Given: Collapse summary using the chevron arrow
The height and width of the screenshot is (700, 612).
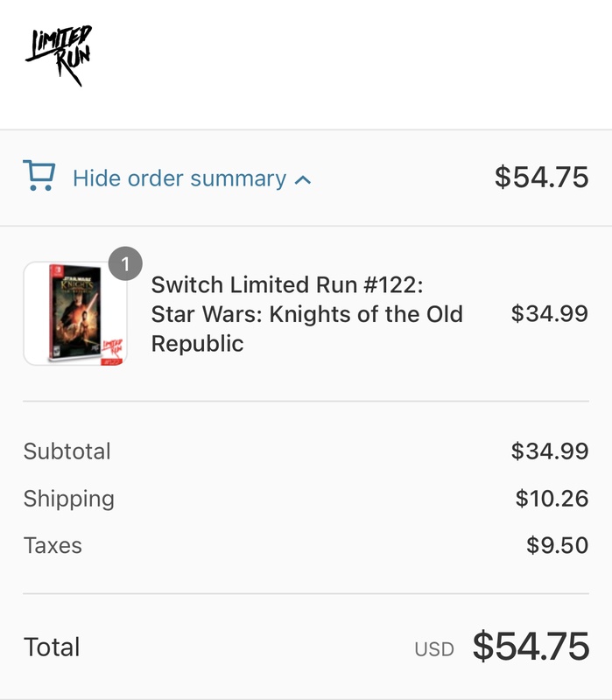Looking at the screenshot, I should click(x=303, y=180).
